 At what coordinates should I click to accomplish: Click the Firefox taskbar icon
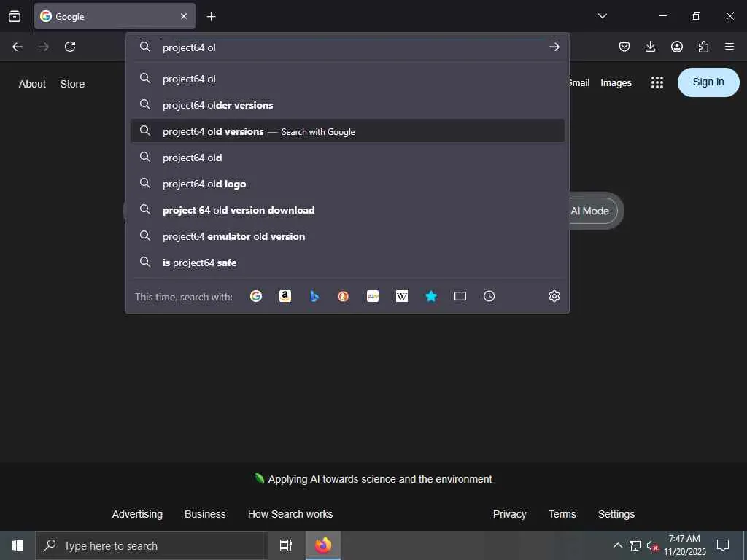pos(323,545)
